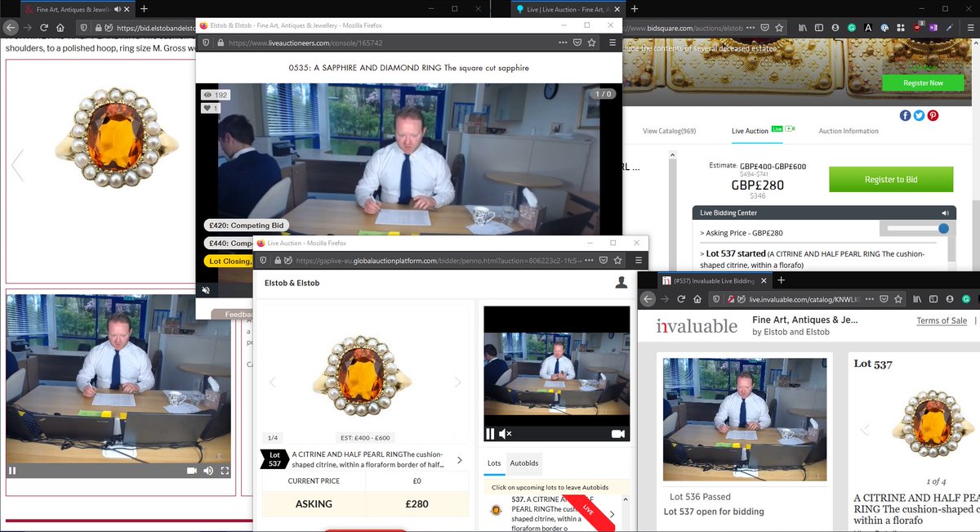Collapse the upcoming lots list arrow
Image resolution: width=980 pixels, height=532 pixels.
tap(625, 499)
